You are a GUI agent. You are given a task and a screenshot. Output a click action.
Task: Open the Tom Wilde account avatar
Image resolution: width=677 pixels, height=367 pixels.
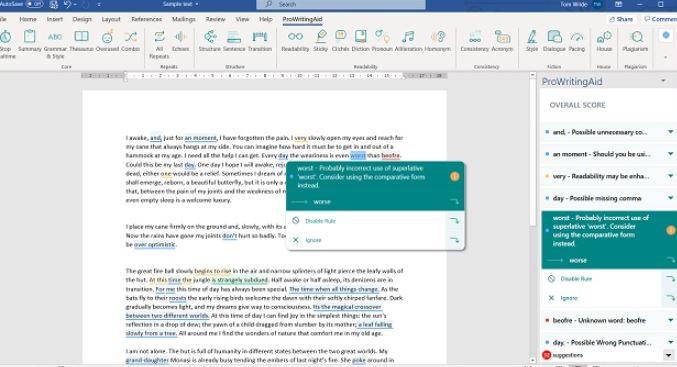[598, 4]
